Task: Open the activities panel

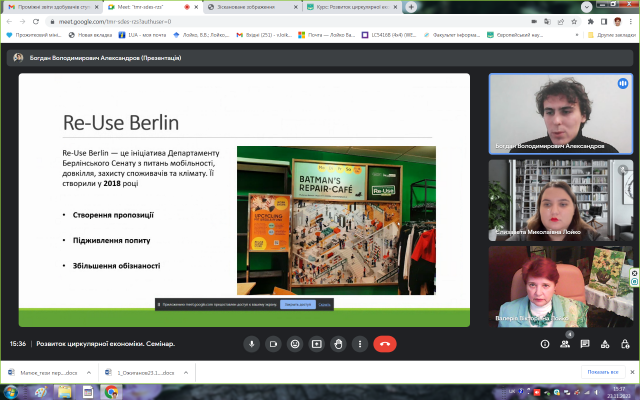Action: coord(605,343)
